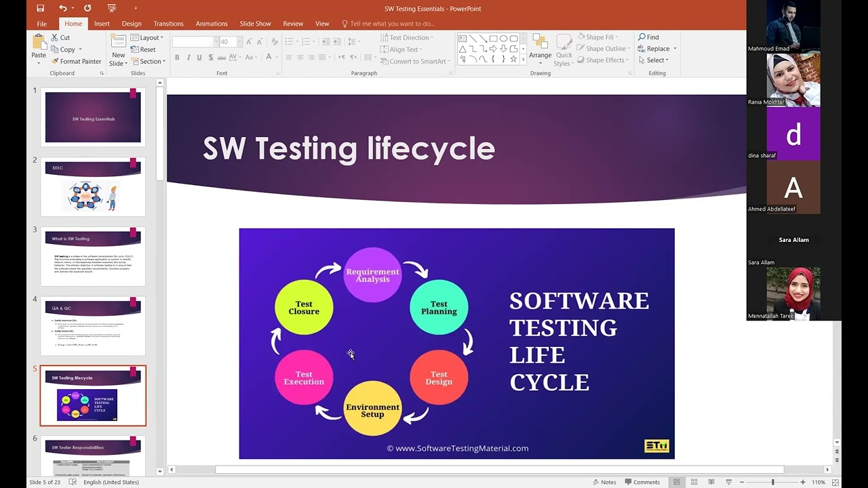This screenshot has height=488, width=868.
Task: Click the Clear All Formatting icon
Action: [x=276, y=42]
